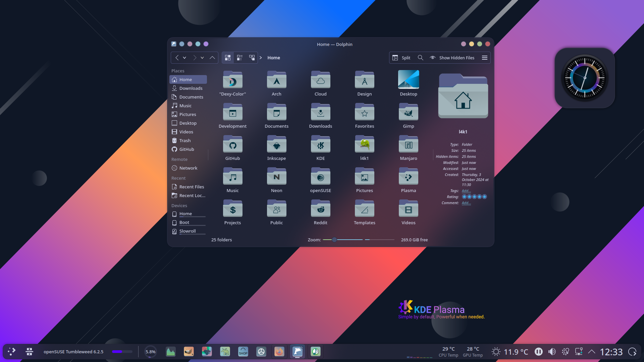The width and height of the screenshot is (644, 362).
Task: Click the 12:33 panel clock
Action: 611,352
